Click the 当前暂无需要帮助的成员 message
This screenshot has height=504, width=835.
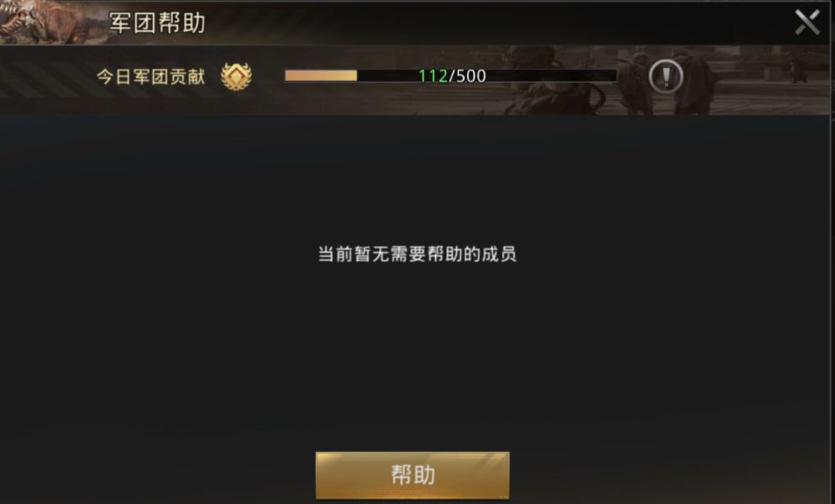[417, 254]
